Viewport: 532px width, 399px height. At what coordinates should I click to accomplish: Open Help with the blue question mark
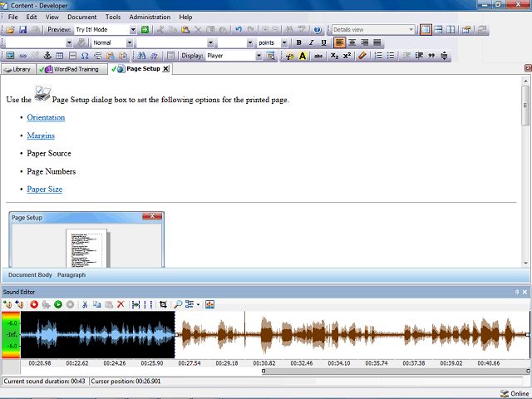[318, 30]
